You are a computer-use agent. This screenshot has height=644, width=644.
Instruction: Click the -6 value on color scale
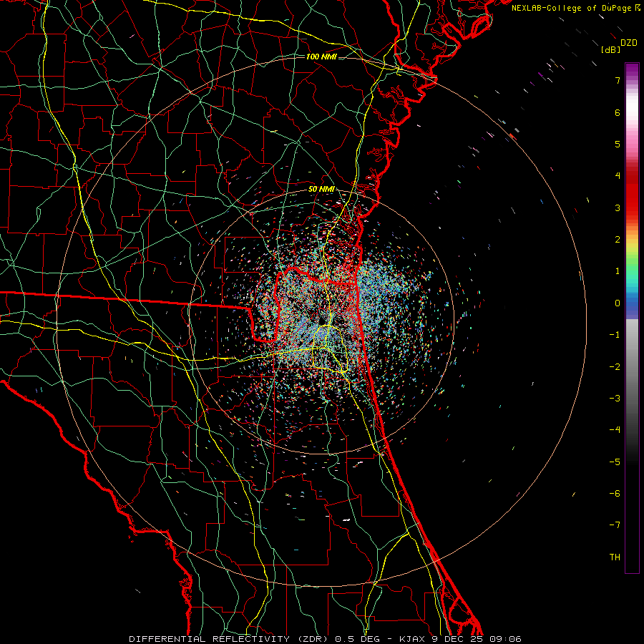pyautogui.click(x=615, y=494)
